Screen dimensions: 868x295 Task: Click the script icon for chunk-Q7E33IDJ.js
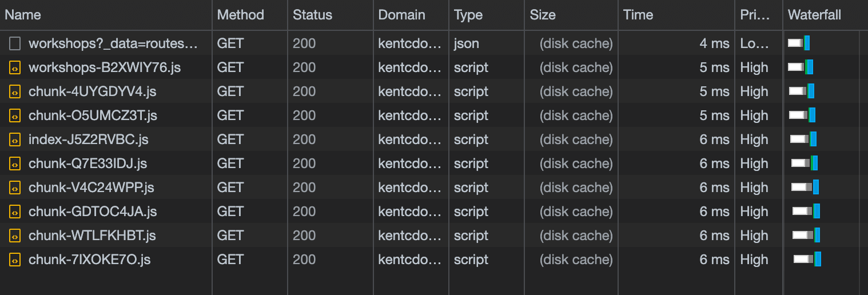(15, 164)
